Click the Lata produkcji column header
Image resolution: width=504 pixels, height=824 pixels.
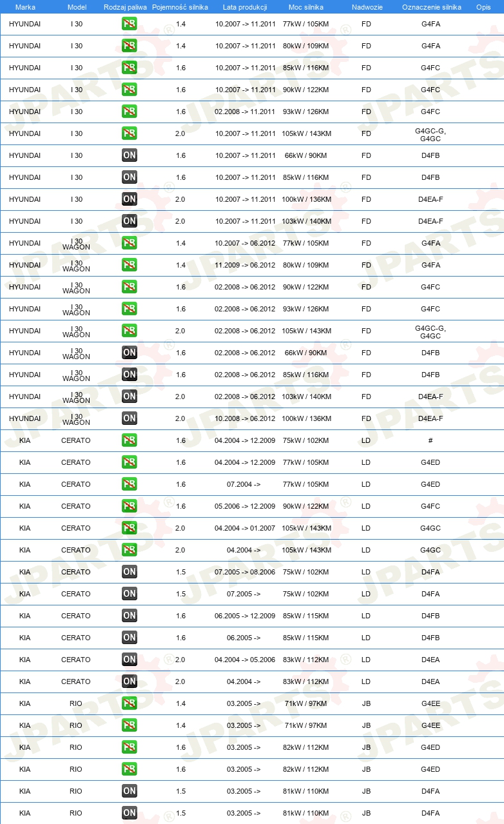coord(245,7)
